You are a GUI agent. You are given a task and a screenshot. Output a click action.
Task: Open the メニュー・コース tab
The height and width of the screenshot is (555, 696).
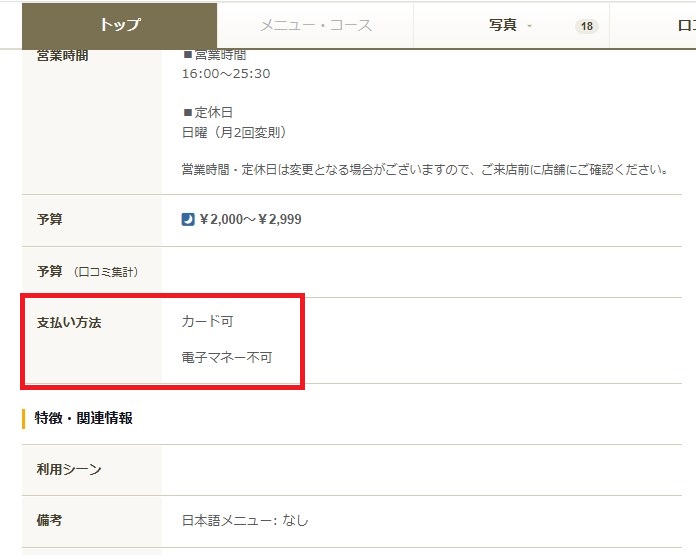tap(315, 25)
